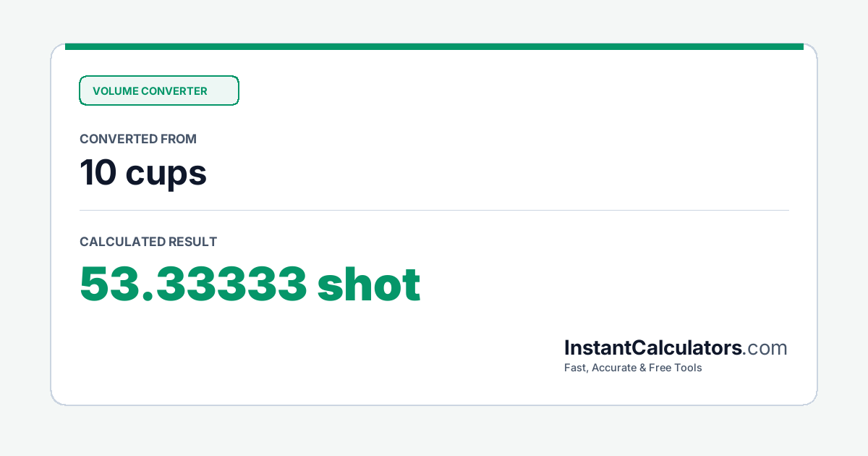Click the 10 cups source value
Screen dimensions: 868x456
pos(143,173)
